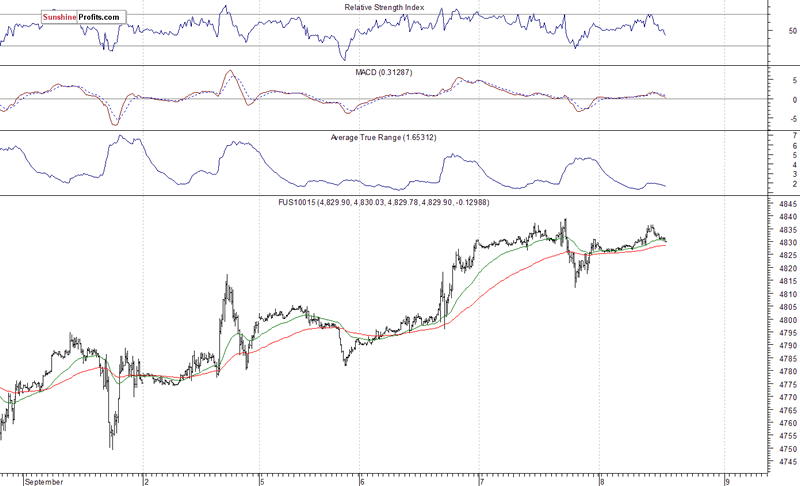The height and width of the screenshot is (486, 800).
Task: Click the MACD (0.31287) panel title
Action: (x=385, y=74)
